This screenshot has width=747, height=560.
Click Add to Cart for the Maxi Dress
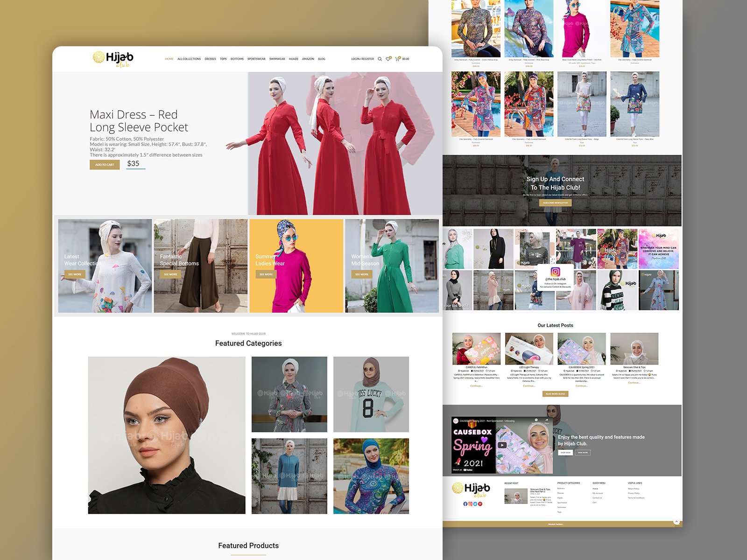[105, 164]
